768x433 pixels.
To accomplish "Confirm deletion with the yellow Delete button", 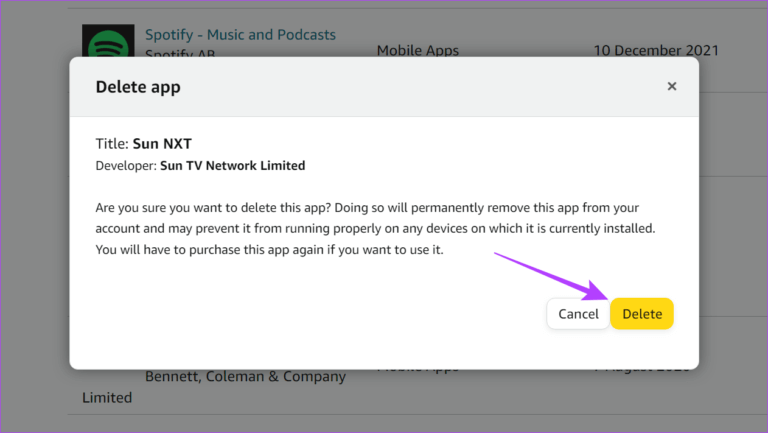I will [x=642, y=314].
